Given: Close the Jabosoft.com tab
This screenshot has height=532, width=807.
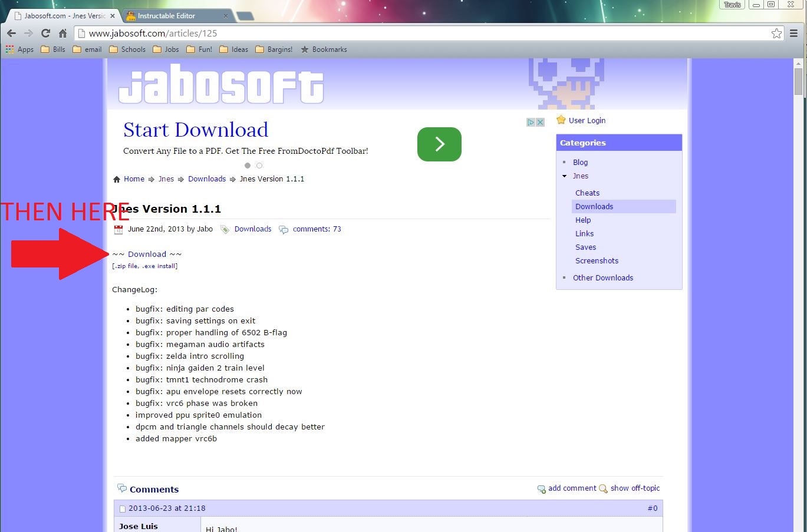Looking at the screenshot, I should tap(113, 16).
